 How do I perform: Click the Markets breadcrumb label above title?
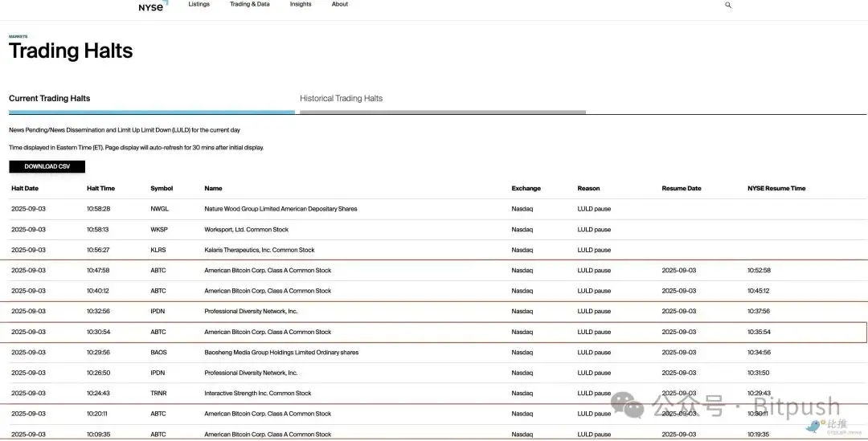pos(18,36)
